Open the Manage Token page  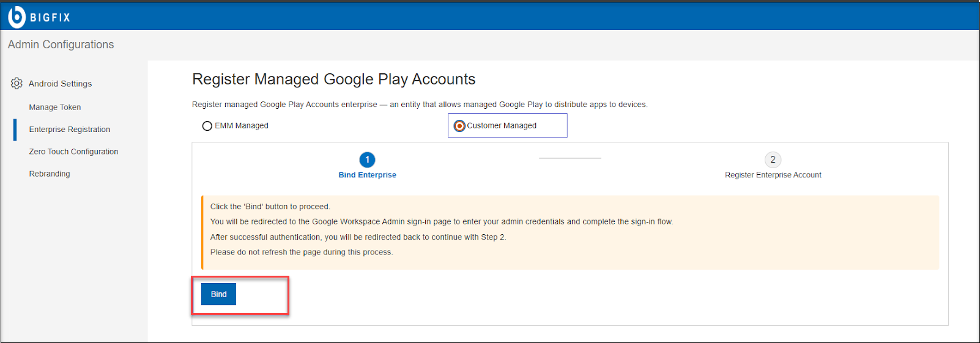tap(55, 107)
